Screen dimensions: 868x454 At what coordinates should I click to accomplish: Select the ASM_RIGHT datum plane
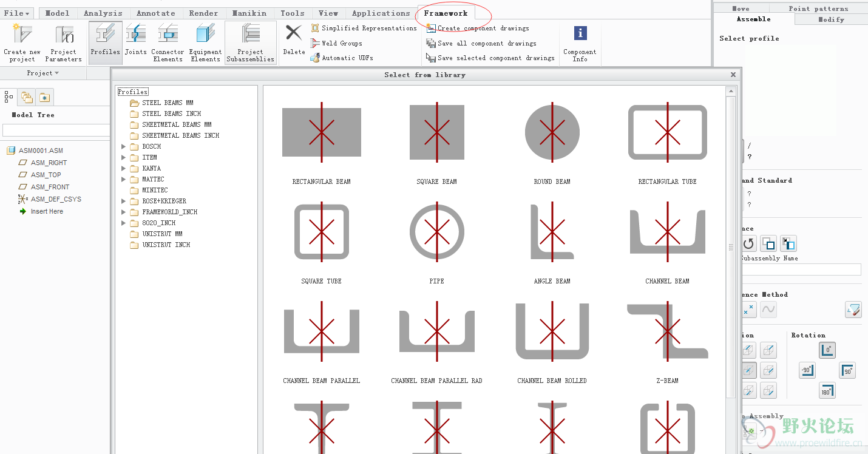coord(43,163)
